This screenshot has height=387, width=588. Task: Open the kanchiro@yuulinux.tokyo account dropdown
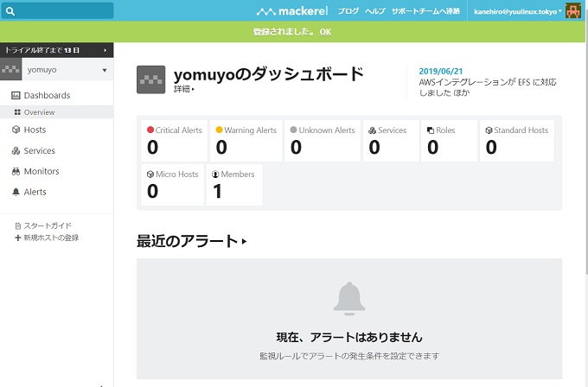tap(517, 11)
